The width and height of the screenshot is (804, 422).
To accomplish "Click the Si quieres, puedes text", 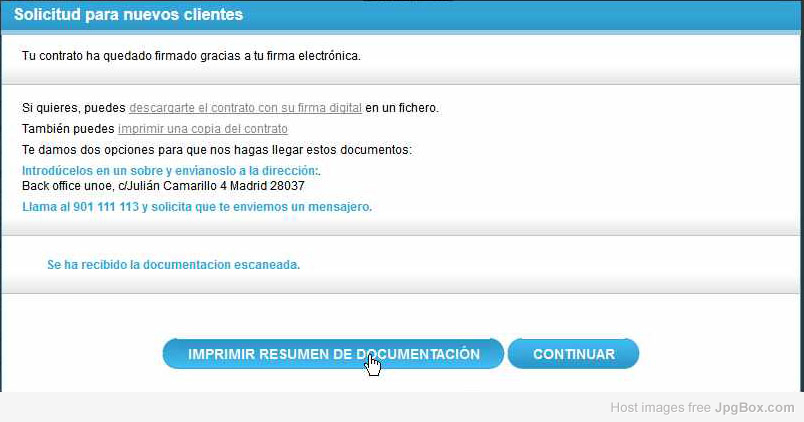I will pyautogui.click(x=74, y=107).
